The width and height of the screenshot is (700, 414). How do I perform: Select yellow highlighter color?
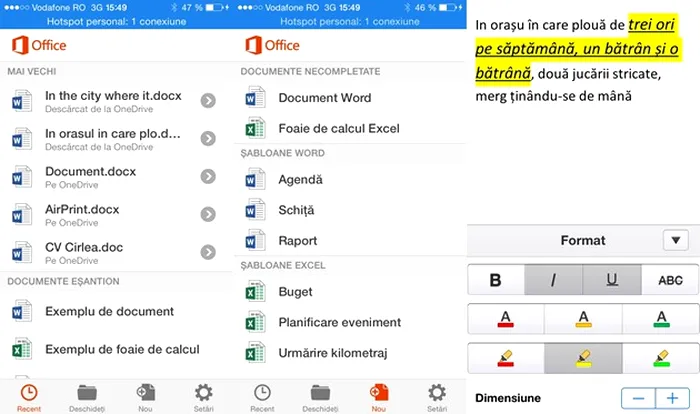coord(583,358)
